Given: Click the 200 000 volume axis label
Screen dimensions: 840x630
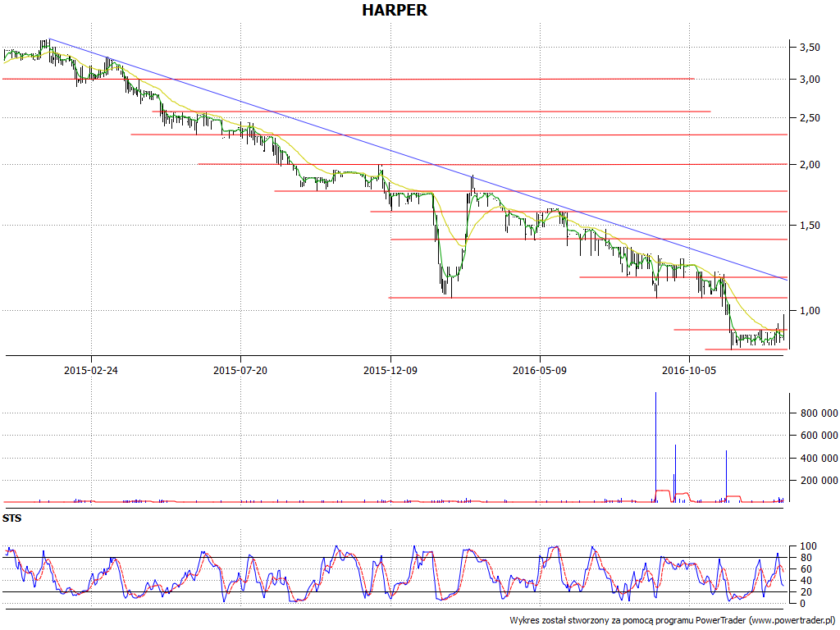Looking at the screenshot, I should 819,481.
